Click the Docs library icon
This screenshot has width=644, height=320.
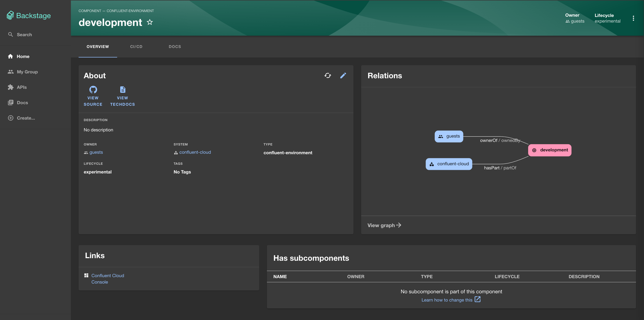pyautogui.click(x=11, y=102)
